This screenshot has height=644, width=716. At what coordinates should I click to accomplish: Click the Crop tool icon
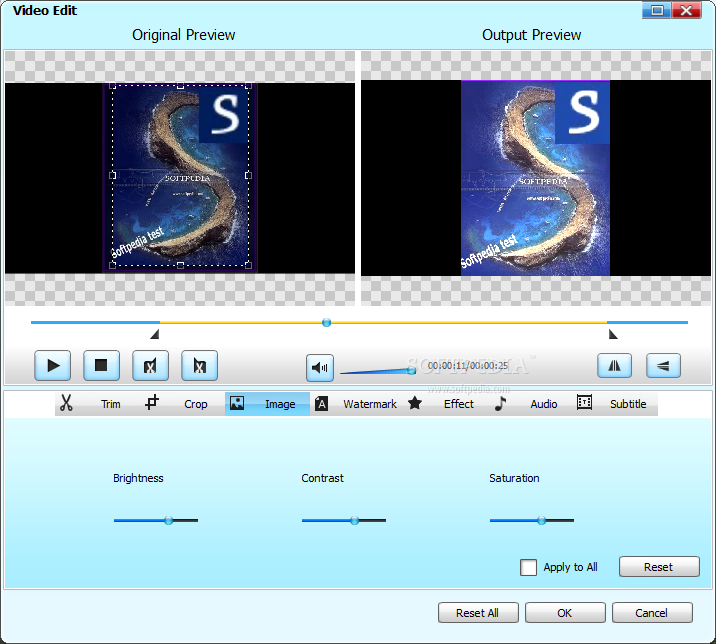[152, 402]
